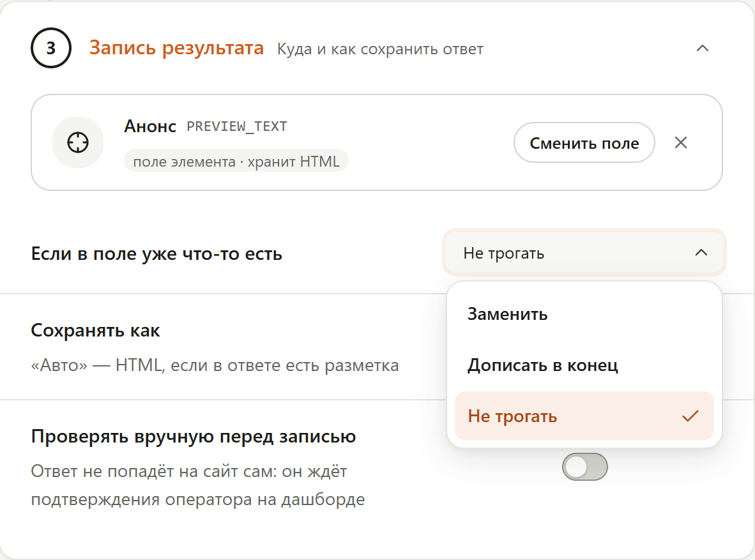Viewport: 755px width, 560px height.
Task: Close the Не трогать dropdown
Action: 584,253
